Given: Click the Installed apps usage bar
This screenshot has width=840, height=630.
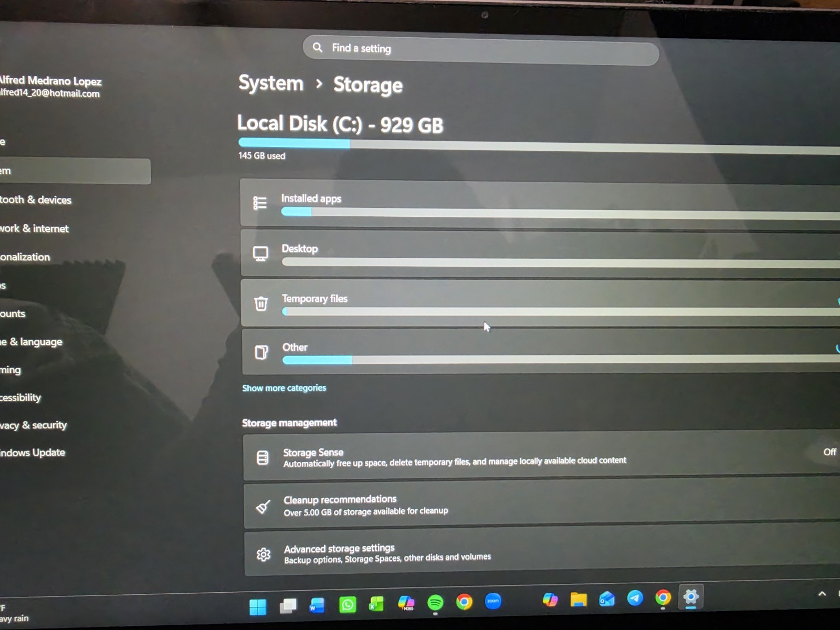Looking at the screenshot, I should [561, 213].
